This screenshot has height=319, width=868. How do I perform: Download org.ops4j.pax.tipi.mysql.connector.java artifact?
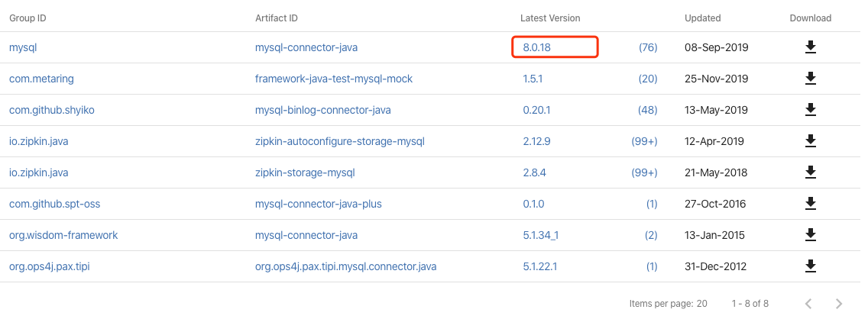811,266
